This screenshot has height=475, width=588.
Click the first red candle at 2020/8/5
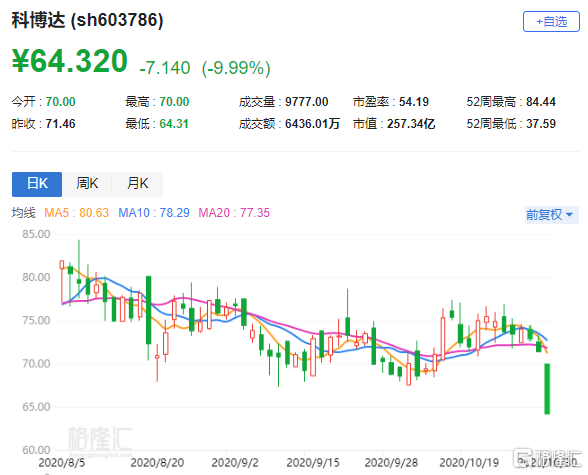[62, 281]
